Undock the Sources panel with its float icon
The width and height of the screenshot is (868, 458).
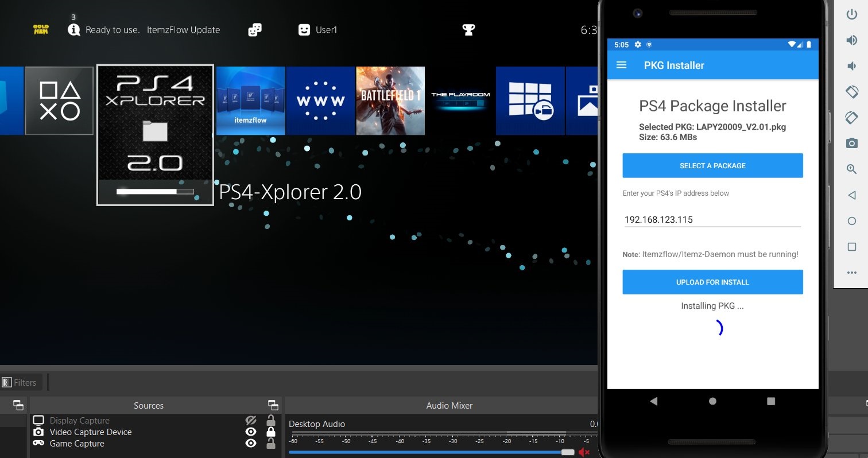click(273, 405)
